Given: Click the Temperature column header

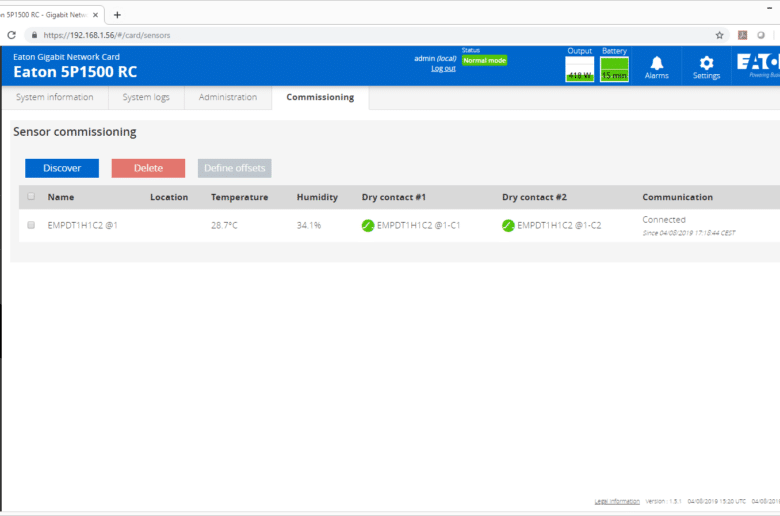Looking at the screenshot, I should [239, 197].
